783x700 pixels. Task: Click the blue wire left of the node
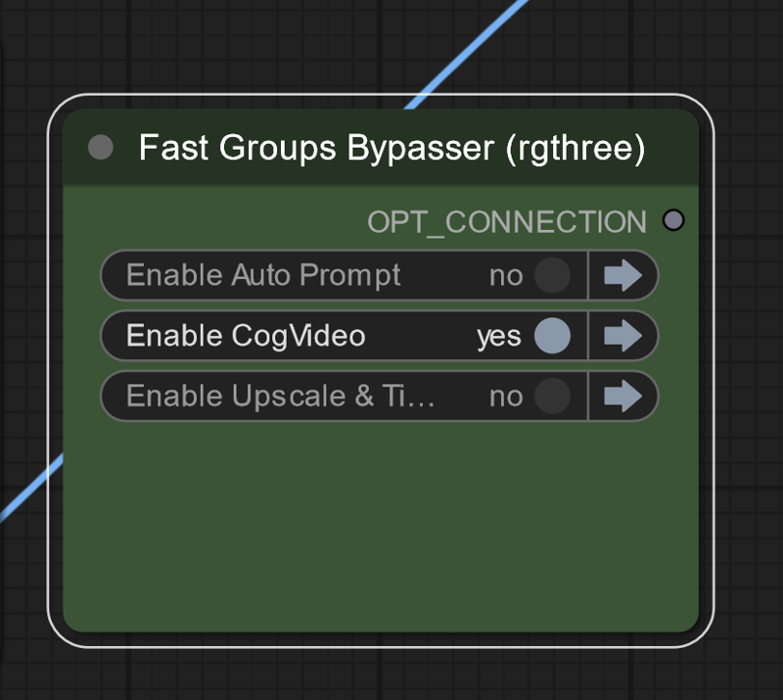coord(27,490)
